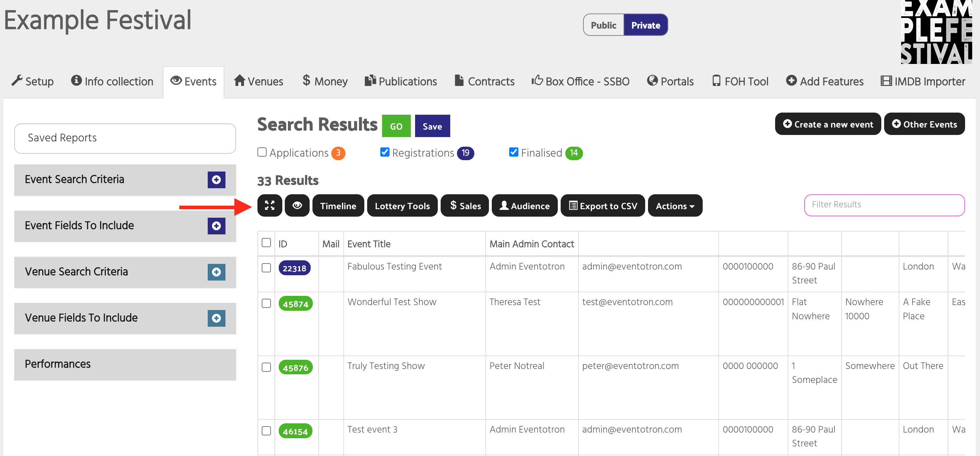Open event ID 45874 badge

[x=295, y=304]
